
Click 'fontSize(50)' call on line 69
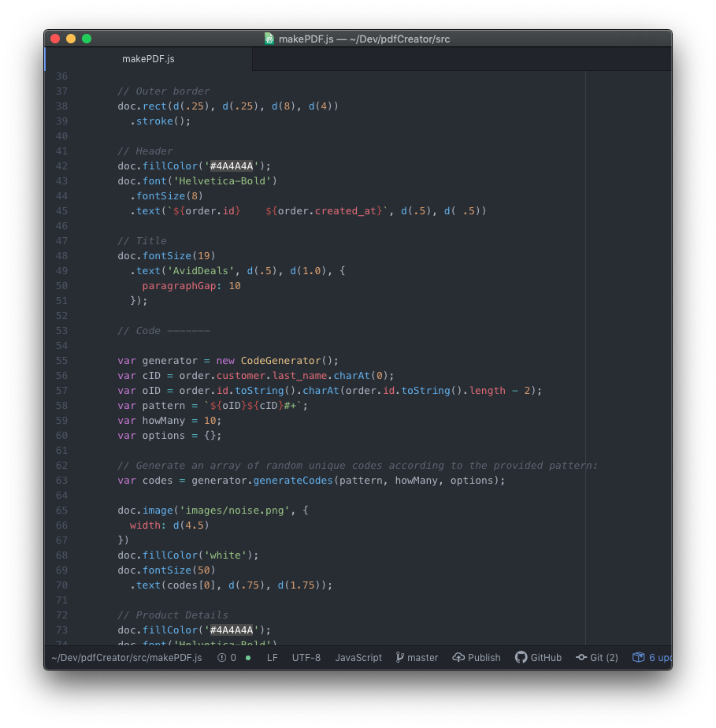coord(179,570)
